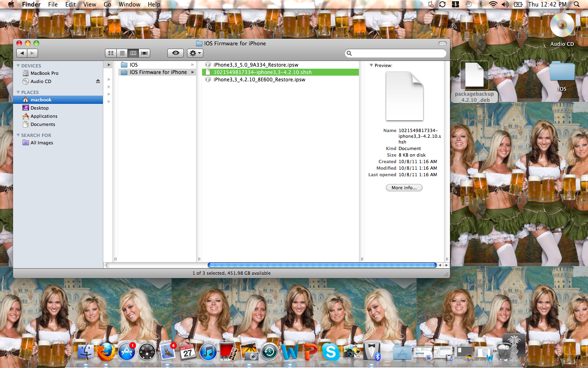
Task: Open Photo Booth from the Dock
Action: point(229,352)
